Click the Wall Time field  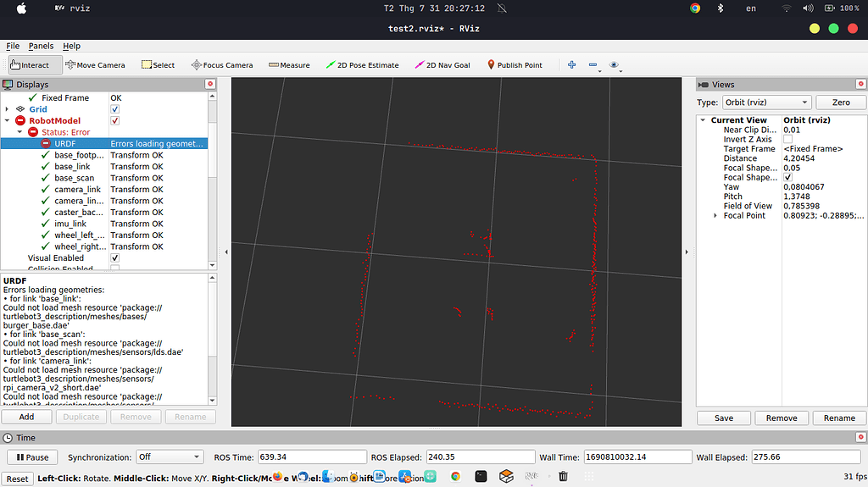click(x=637, y=457)
